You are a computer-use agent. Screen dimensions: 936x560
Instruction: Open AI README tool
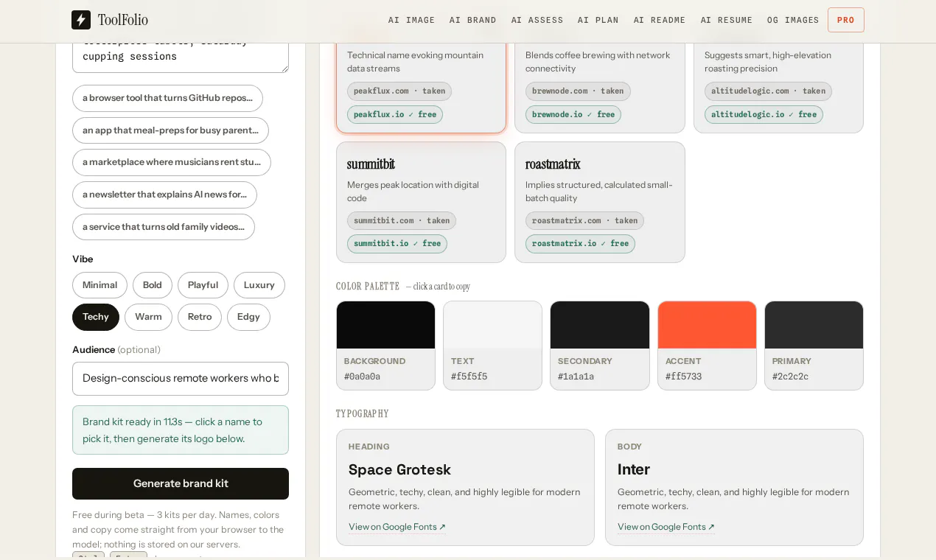pos(660,20)
